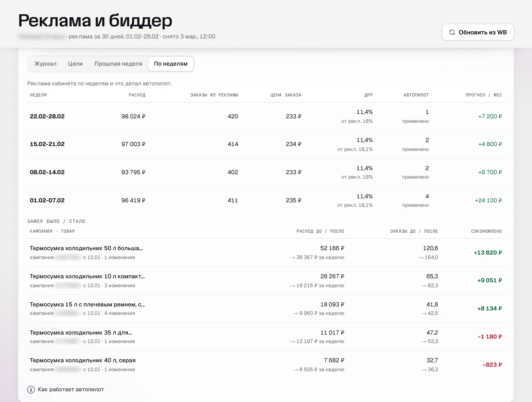Click the negative saving −1 180 ₽
Image resolution: width=532 pixels, height=402 pixels.
pos(490,337)
